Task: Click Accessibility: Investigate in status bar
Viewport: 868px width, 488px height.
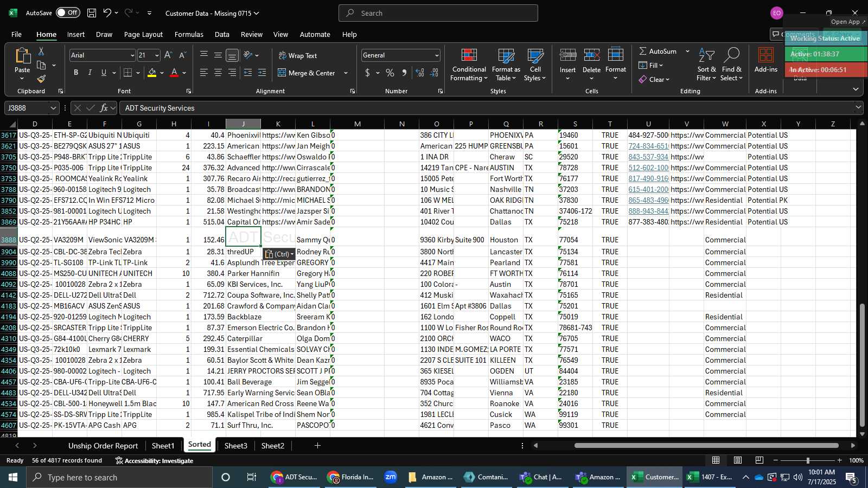Action: pyautogui.click(x=154, y=460)
